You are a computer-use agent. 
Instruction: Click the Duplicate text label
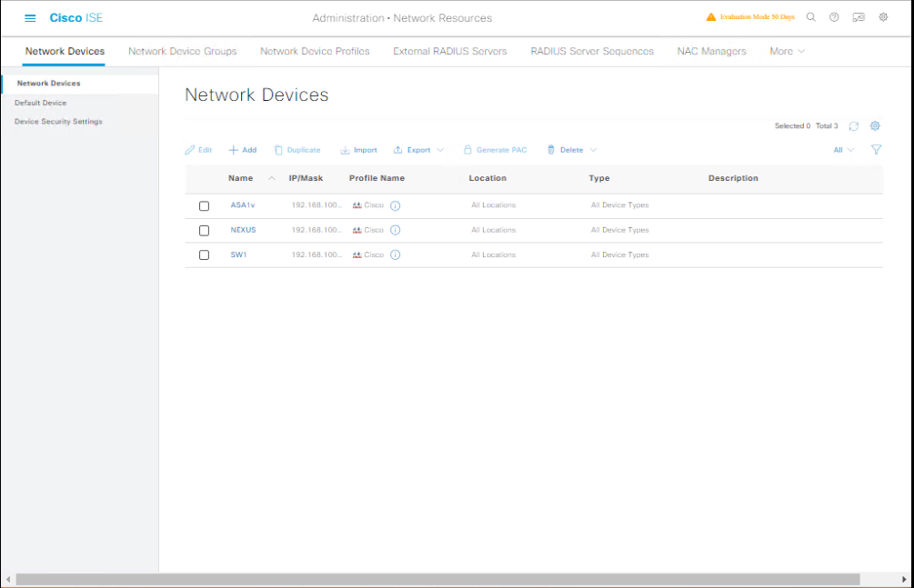pyautogui.click(x=304, y=150)
